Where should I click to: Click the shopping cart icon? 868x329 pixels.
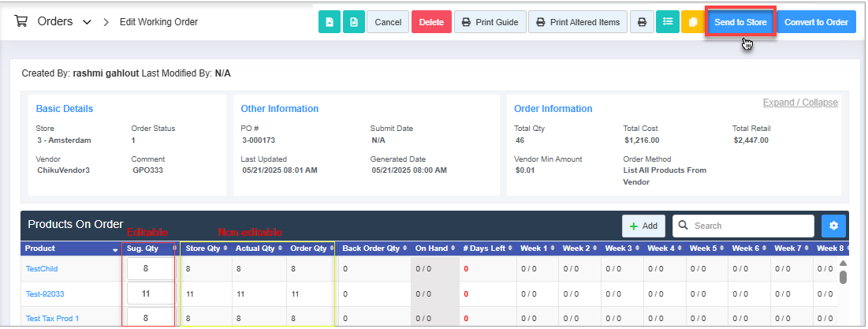coord(21,22)
